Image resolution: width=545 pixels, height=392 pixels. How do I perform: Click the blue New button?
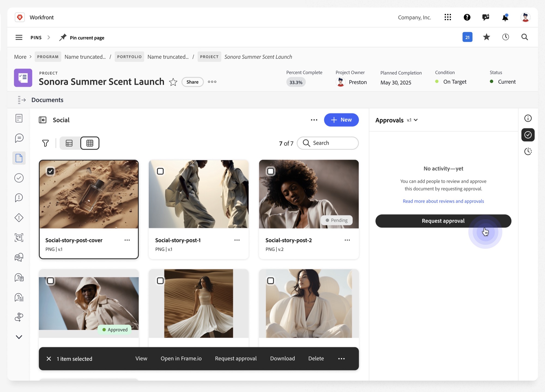[x=341, y=120]
